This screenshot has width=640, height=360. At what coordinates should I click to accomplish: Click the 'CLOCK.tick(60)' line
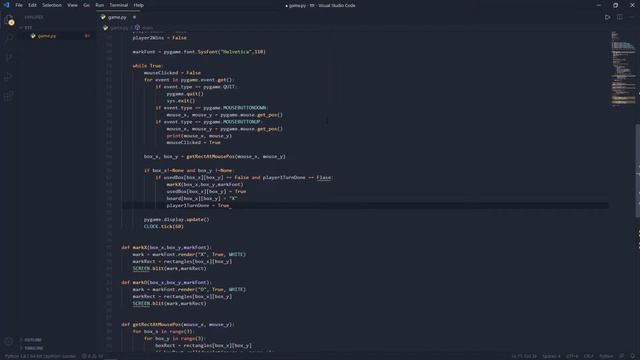click(x=164, y=227)
